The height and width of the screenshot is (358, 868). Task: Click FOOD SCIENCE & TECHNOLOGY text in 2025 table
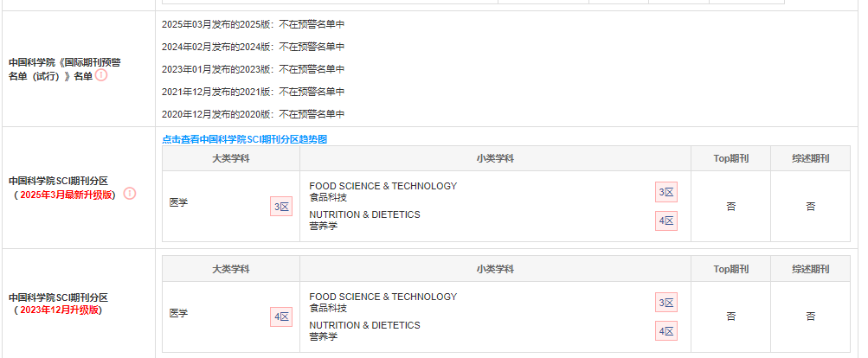[383, 187]
